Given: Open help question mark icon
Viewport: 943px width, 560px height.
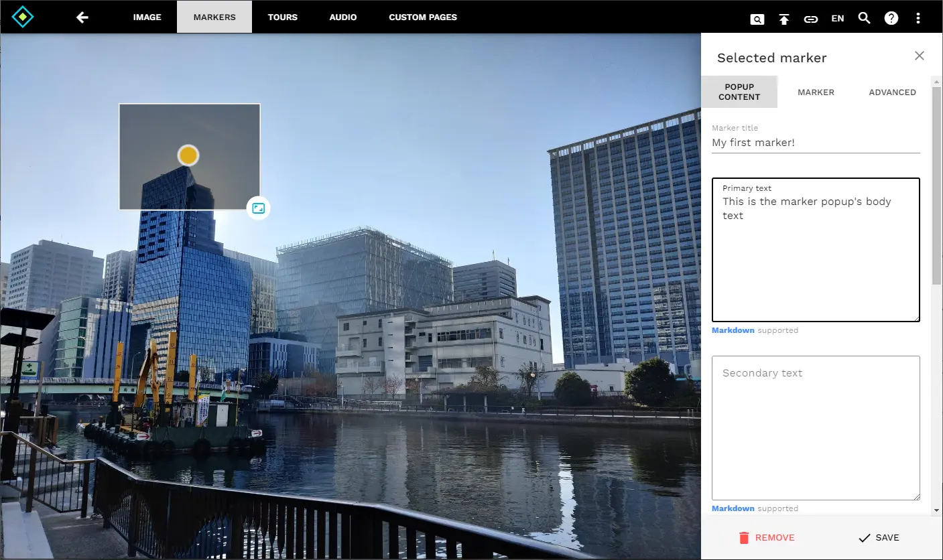Looking at the screenshot, I should (891, 18).
